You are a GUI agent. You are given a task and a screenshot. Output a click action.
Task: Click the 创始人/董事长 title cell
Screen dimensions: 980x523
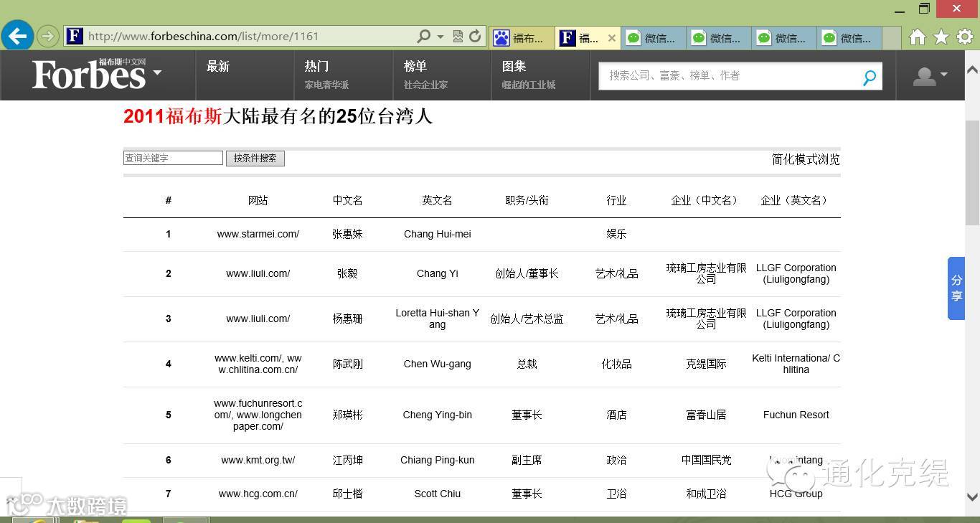click(x=527, y=273)
